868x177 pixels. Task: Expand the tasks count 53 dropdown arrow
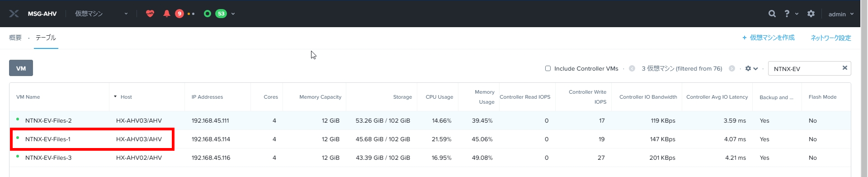233,14
